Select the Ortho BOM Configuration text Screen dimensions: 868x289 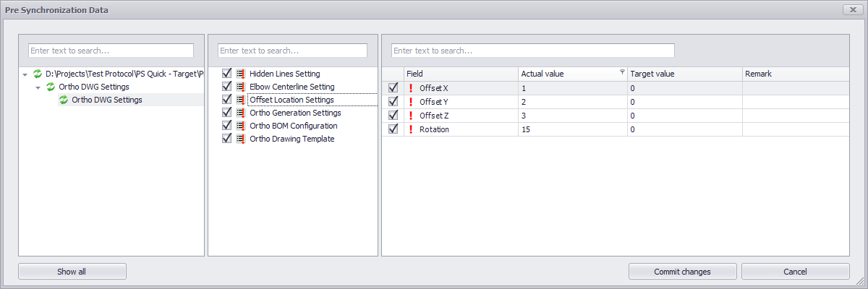(x=294, y=126)
